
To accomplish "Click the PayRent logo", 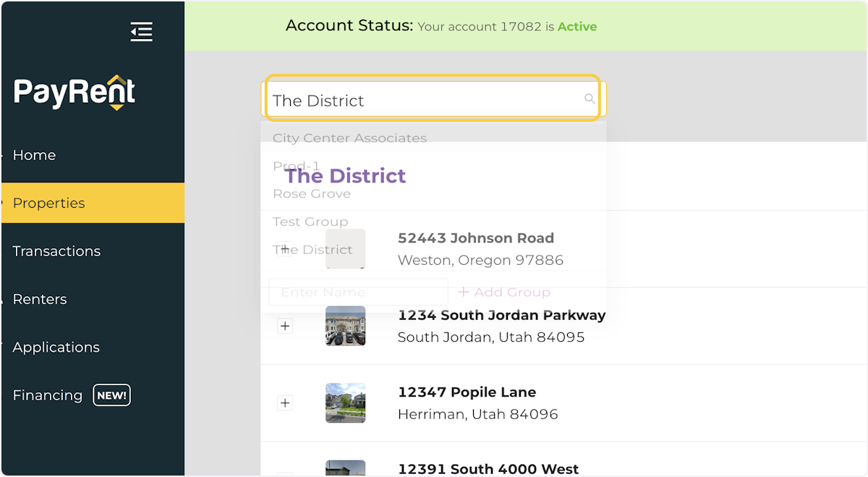I will (x=74, y=93).
